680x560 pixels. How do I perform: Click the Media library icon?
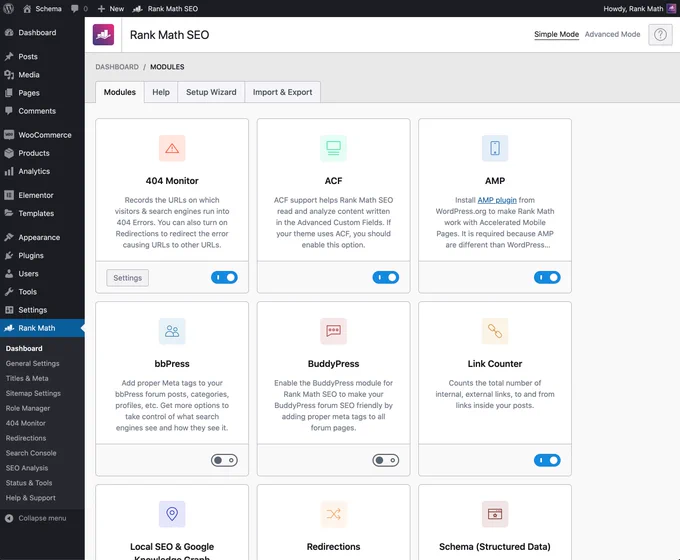pos(9,75)
